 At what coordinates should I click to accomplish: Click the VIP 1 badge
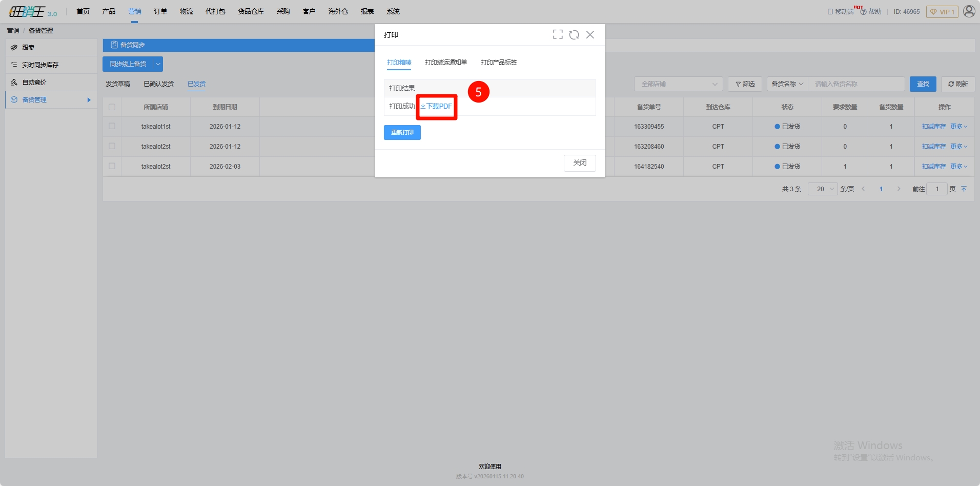coord(942,12)
